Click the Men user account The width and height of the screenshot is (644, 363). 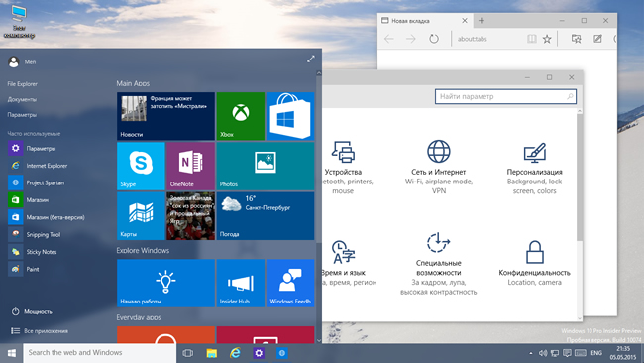[22, 61]
